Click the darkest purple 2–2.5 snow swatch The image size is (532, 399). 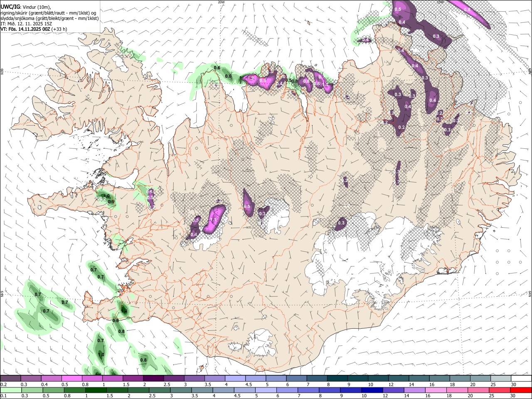point(153,379)
